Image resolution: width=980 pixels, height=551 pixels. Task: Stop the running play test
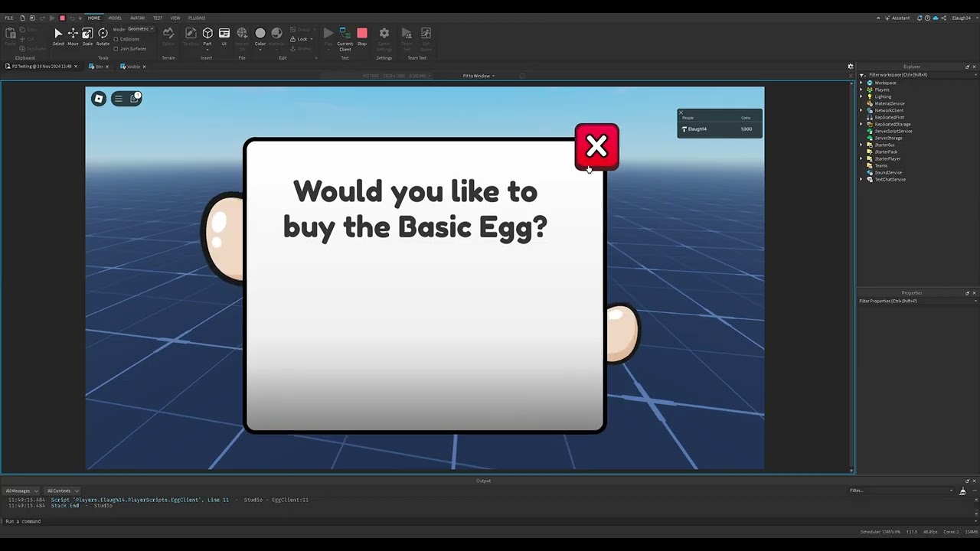point(362,36)
